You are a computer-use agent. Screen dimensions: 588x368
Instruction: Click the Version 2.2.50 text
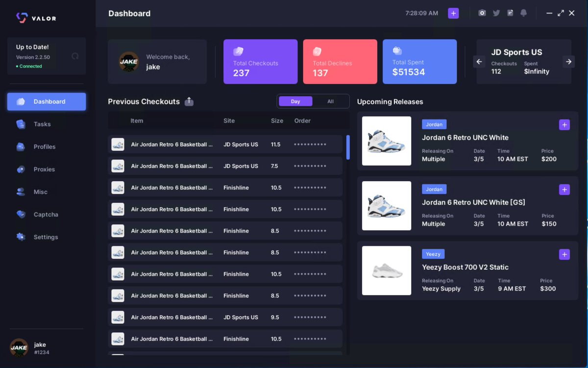point(33,57)
